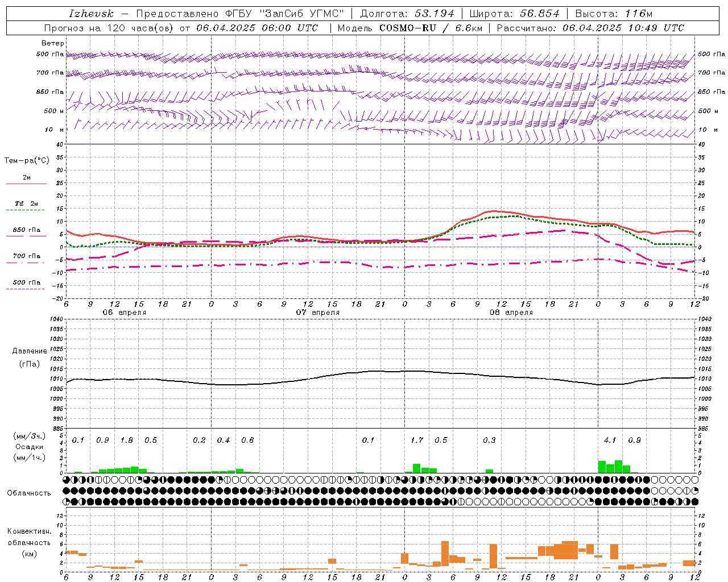Click the 'Ветер' wind panel label
The width and height of the screenshot is (728, 582).
click(53, 43)
